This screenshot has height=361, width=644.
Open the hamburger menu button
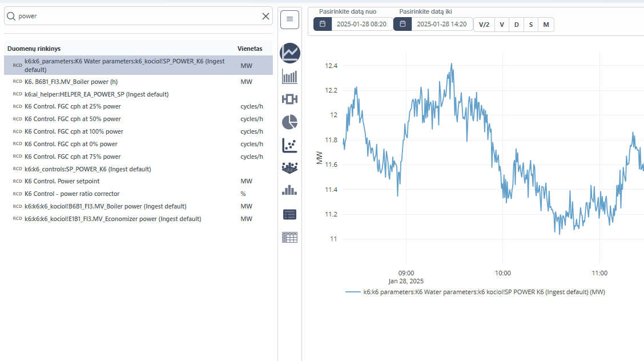[x=290, y=19]
